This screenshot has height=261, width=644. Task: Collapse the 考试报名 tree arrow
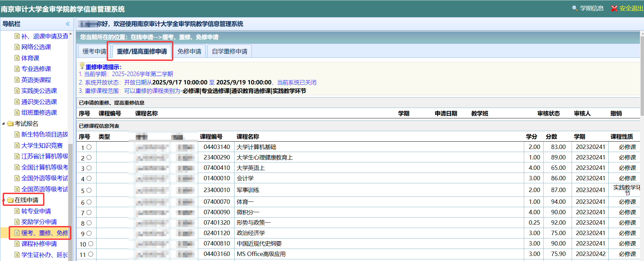point(3,124)
